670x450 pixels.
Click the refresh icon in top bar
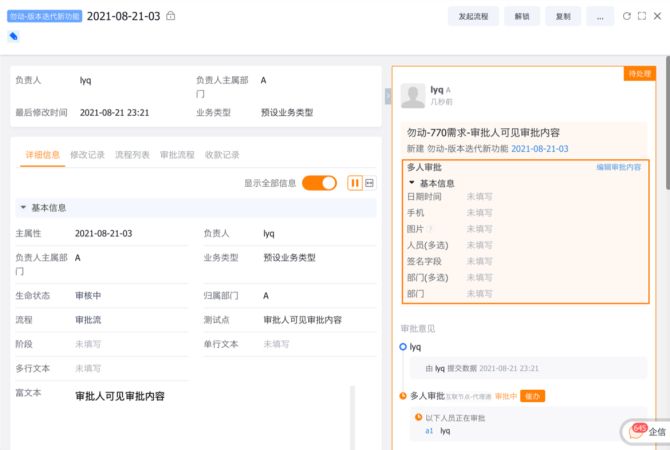click(x=627, y=16)
